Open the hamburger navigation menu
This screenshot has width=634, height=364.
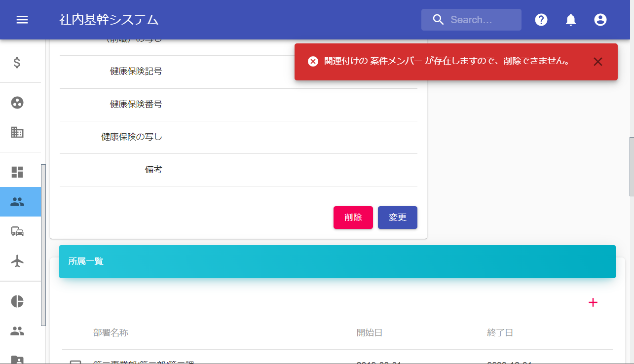coord(22,20)
